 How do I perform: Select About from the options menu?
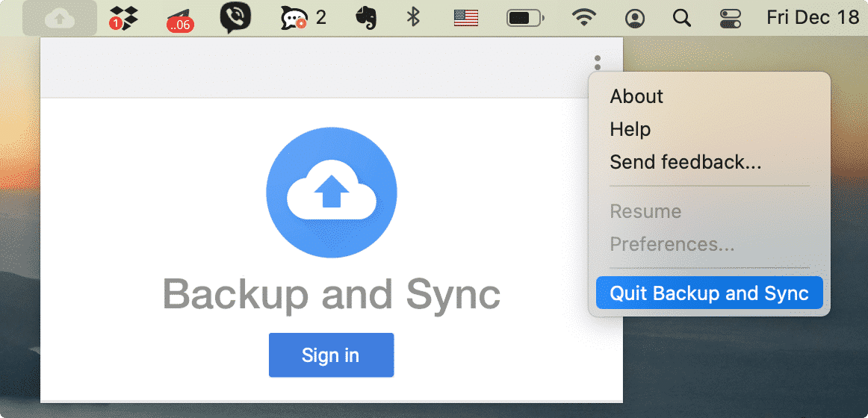[636, 96]
